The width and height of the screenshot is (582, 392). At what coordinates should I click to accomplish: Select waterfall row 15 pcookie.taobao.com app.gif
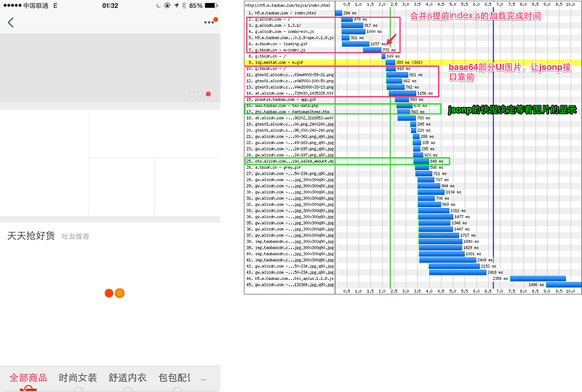tap(290, 100)
